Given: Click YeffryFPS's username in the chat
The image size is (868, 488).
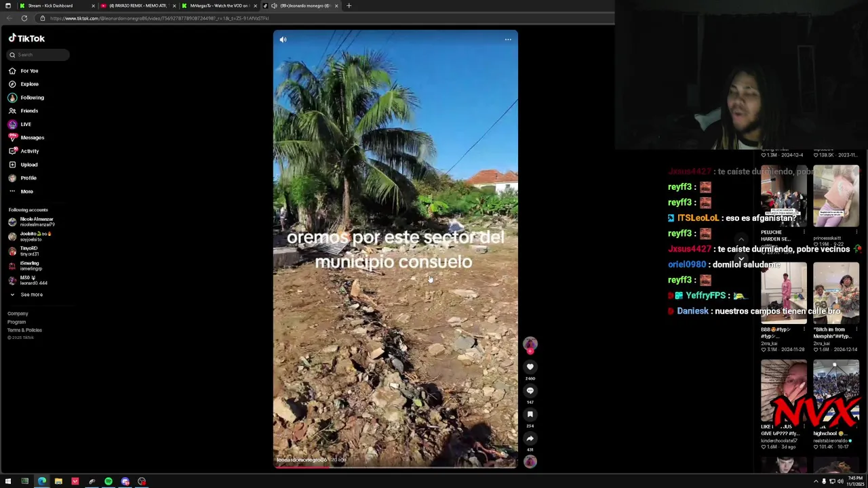Looking at the screenshot, I should (x=706, y=296).
